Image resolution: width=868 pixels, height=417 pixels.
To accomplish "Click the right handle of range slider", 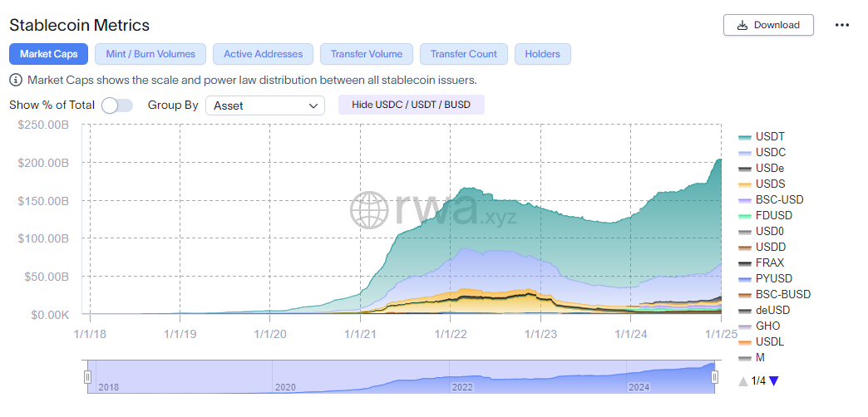I will tap(714, 377).
